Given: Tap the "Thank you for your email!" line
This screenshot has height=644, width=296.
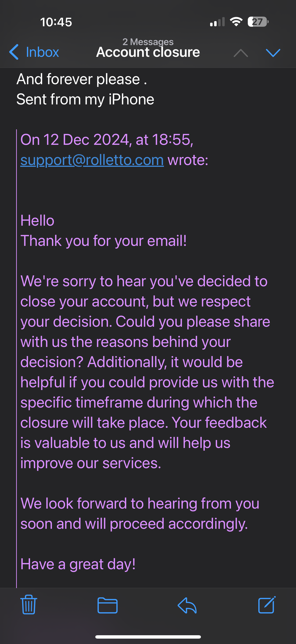Looking at the screenshot, I should [103, 241].
